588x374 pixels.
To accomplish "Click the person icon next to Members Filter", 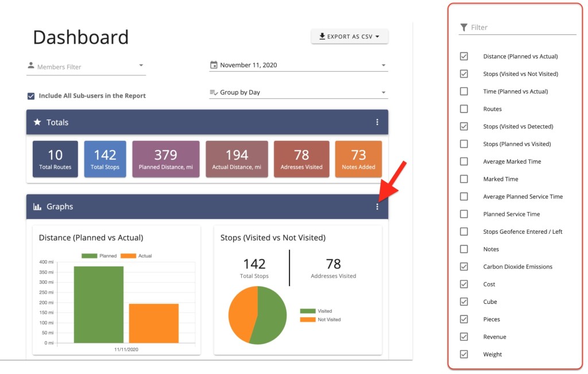I will 30,65.
